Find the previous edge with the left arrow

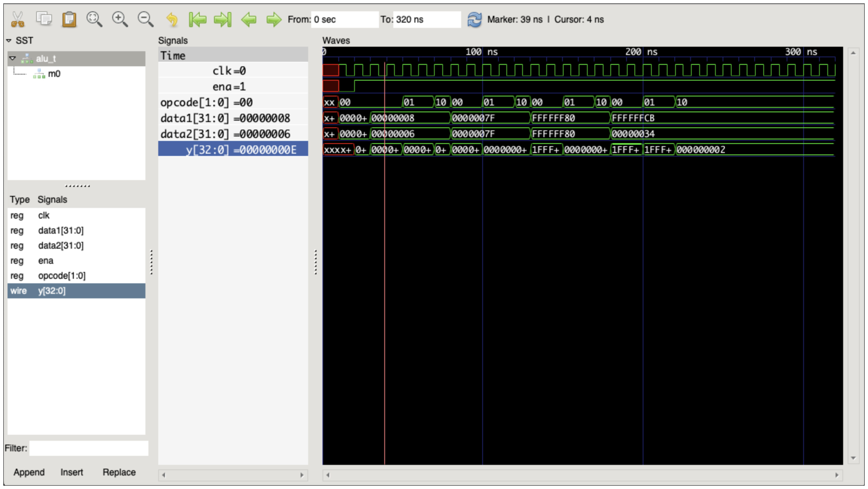point(249,19)
